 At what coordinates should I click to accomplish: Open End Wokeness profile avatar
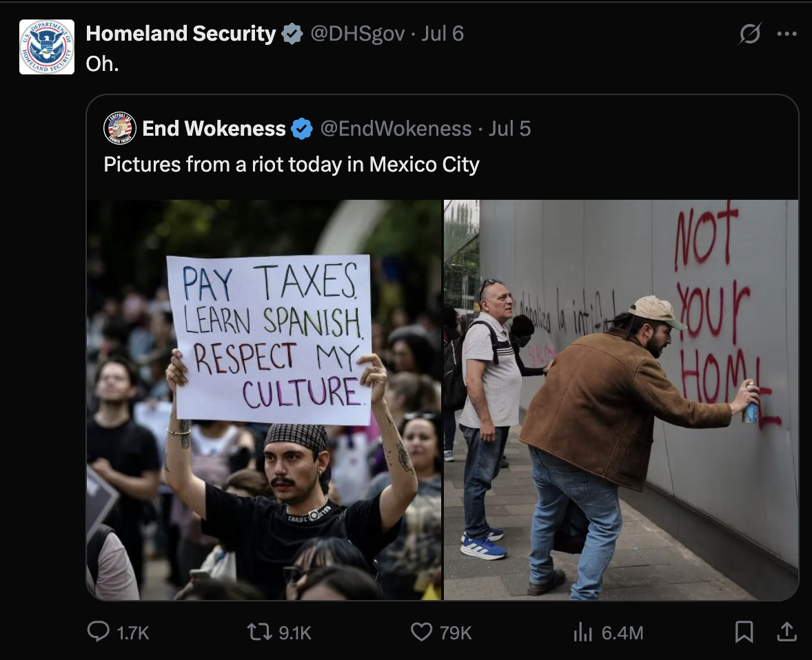120,128
